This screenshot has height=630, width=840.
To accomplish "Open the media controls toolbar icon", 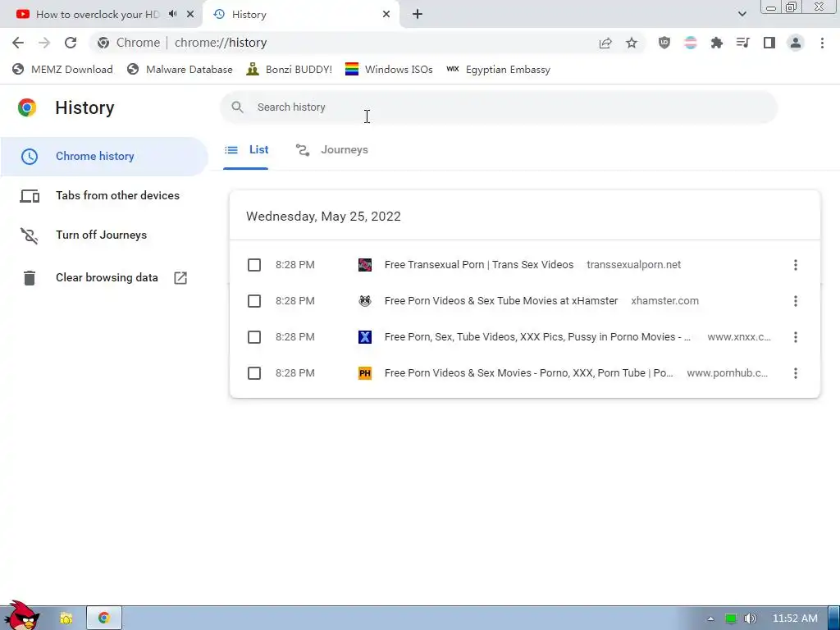I will point(742,43).
